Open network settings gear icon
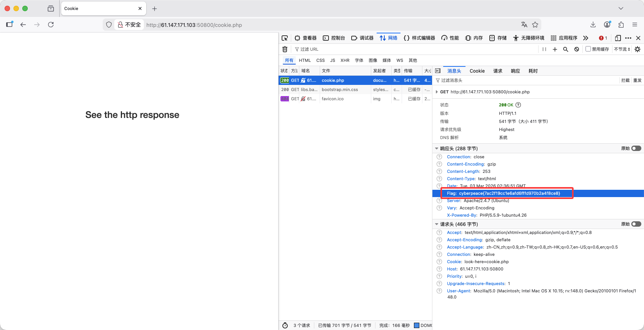Screen dimensions: 644x330 point(637,49)
